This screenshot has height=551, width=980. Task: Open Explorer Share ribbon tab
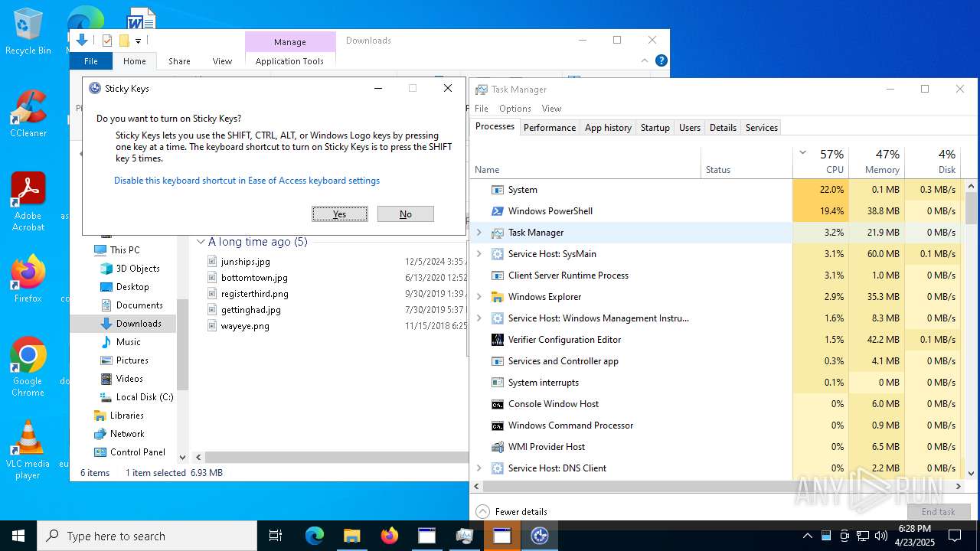coord(179,61)
